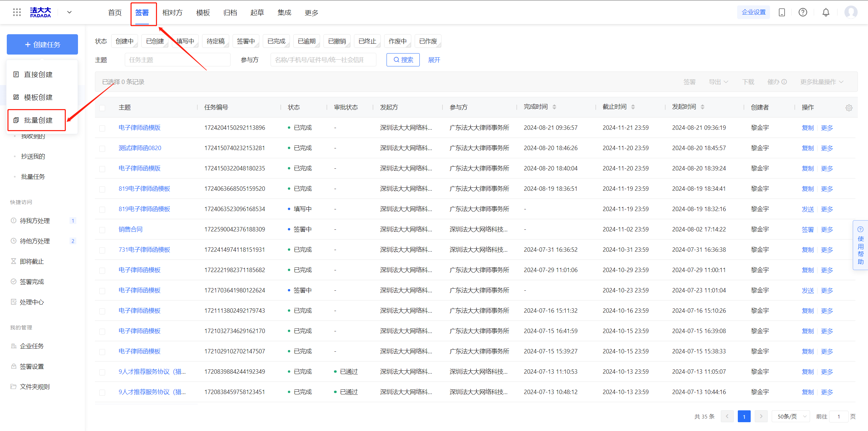
Task: Open the app grid launcher icon
Action: (17, 13)
